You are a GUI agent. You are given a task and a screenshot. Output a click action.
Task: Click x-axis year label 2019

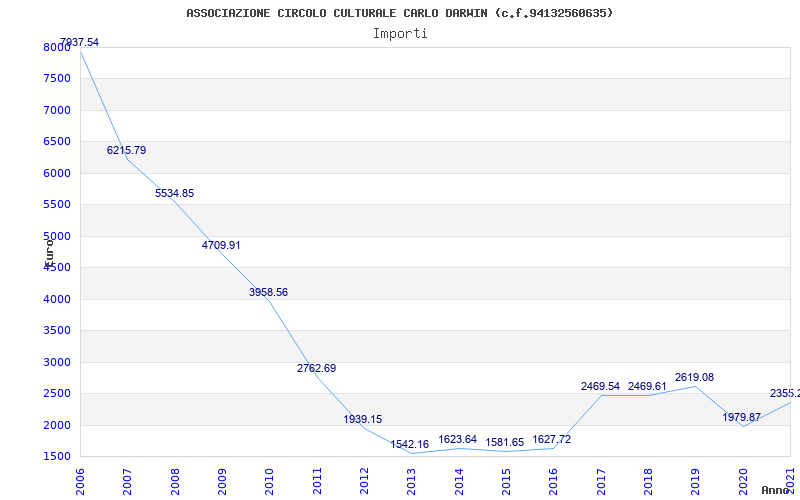(695, 482)
